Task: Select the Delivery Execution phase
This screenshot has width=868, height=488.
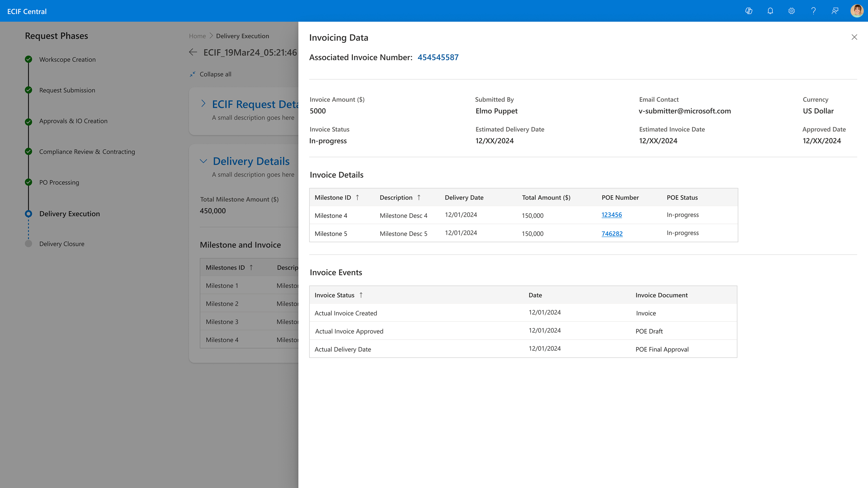Action: [x=69, y=214]
